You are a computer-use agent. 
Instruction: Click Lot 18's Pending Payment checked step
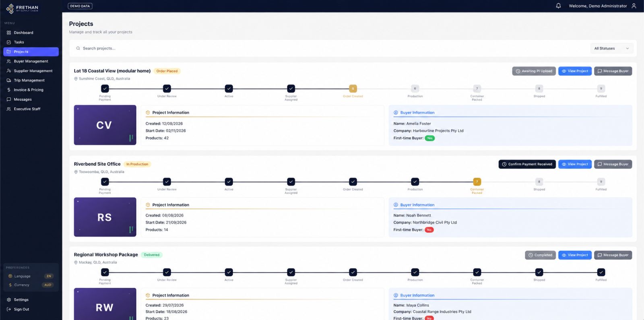[x=105, y=89]
